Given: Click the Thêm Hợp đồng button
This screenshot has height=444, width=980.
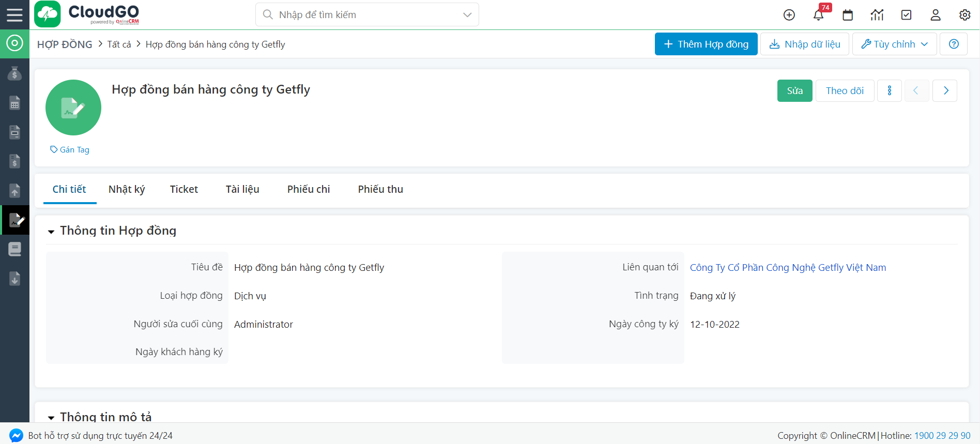Looking at the screenshot, I should (x=706, y=44).
